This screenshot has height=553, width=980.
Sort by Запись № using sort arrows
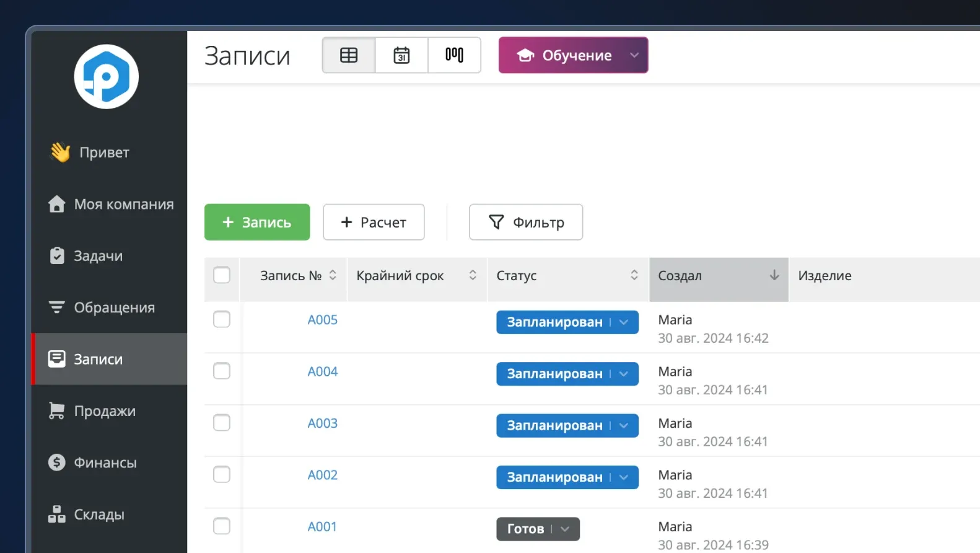[x=333, y=275]
